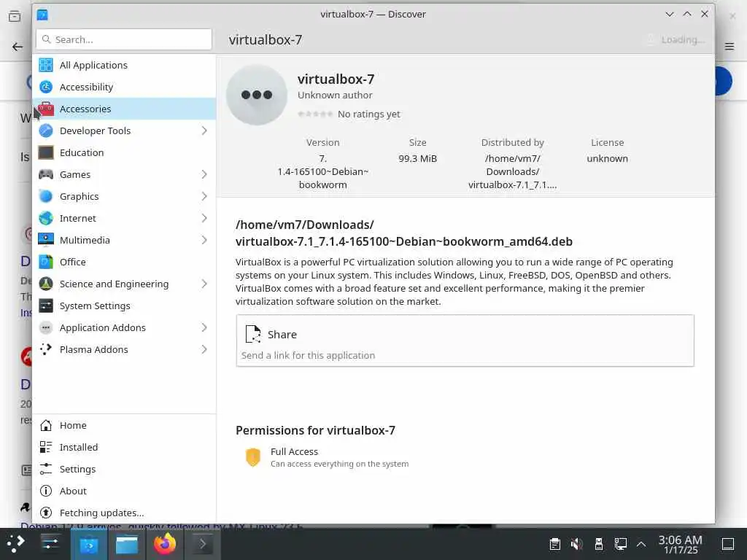Image resolution: width=747 pixels, height=560 pixels.
Task: Click the network tray icon
Action: [620, 544]
